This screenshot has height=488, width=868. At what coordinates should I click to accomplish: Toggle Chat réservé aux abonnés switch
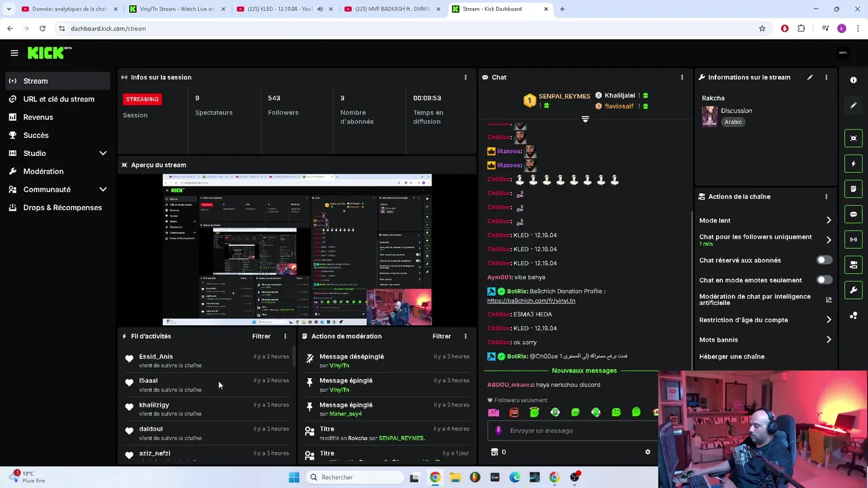(824, 260)
